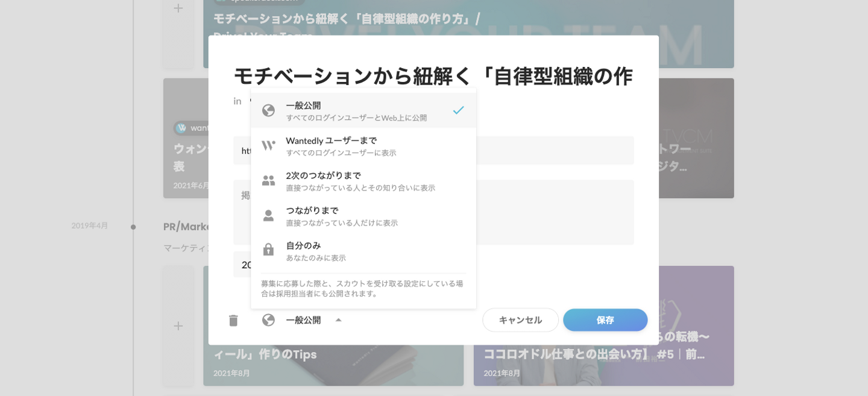Collapse the visibility dropdown arrow

(x=338, y=320)
